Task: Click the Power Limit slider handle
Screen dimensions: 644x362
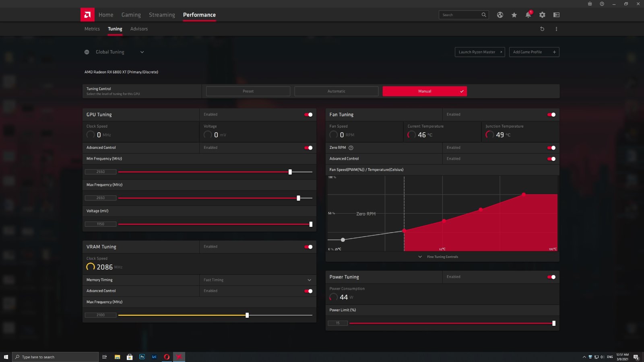Action: point(554,323)
